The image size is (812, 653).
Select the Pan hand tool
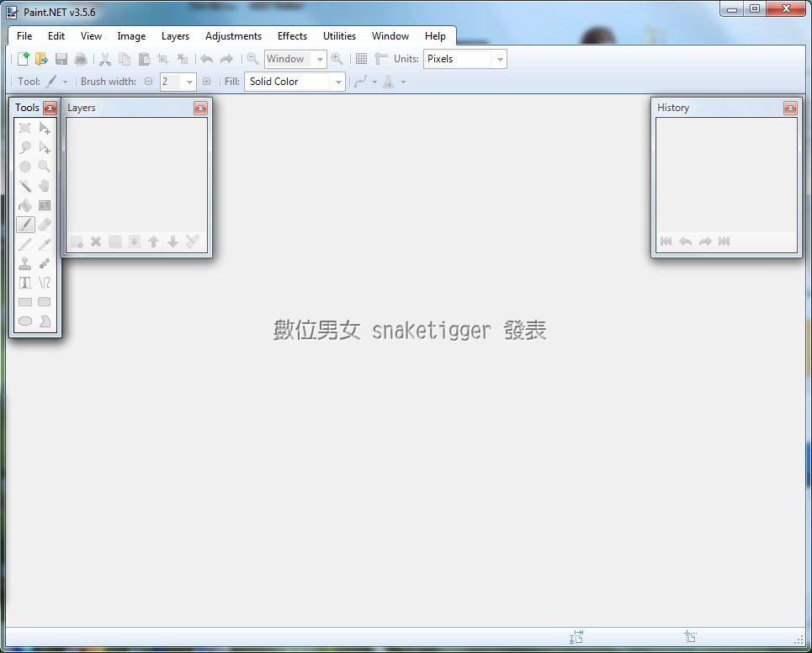click(45, 186)
